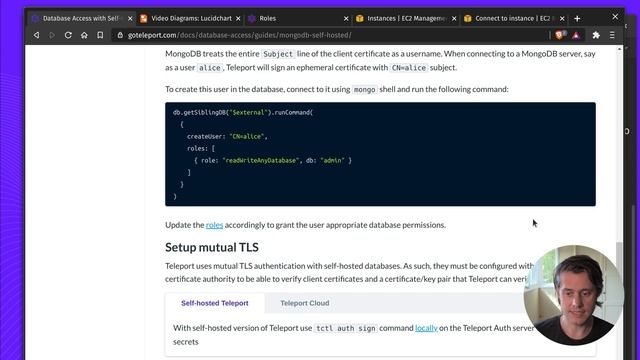Viewport: 640px width, 360px height.
Task: Click the Brave rewards triangle icon
Action: 576,35
